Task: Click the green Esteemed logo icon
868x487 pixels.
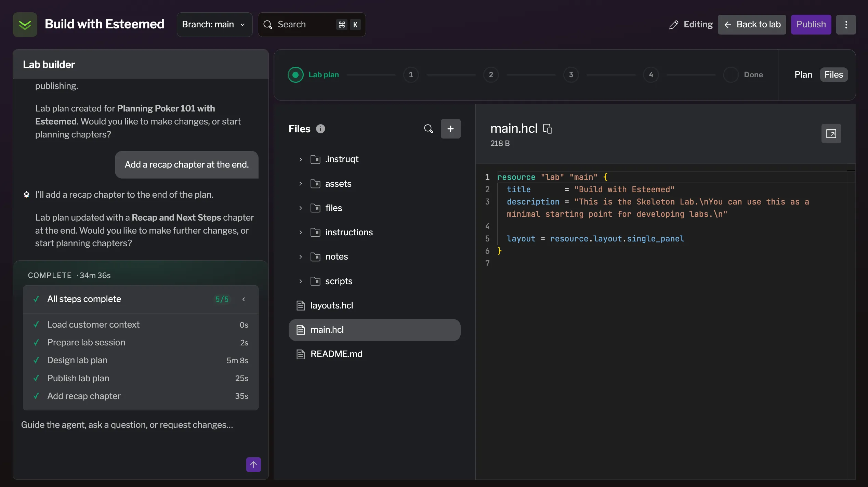Action: coord(25,25)
